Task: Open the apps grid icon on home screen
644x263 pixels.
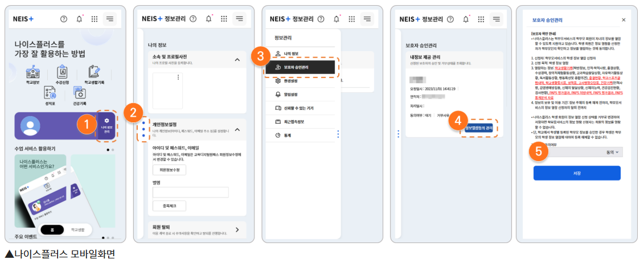Action: [x=95, y=19]
